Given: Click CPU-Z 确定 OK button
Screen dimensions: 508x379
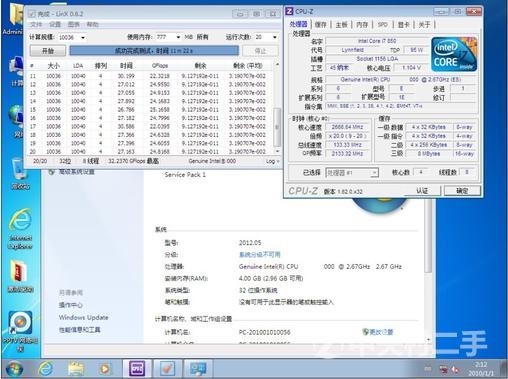Looking at the screenshot, I should tap(462, 191).
